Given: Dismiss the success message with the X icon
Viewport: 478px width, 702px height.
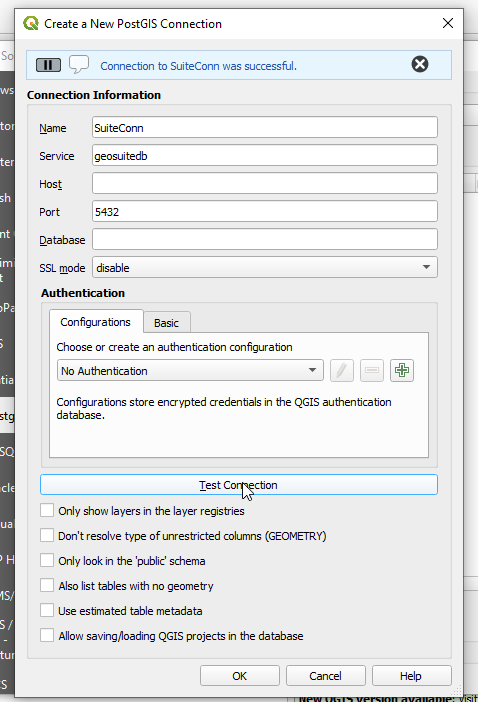Looking at the screenshot, I should [420, 64].
